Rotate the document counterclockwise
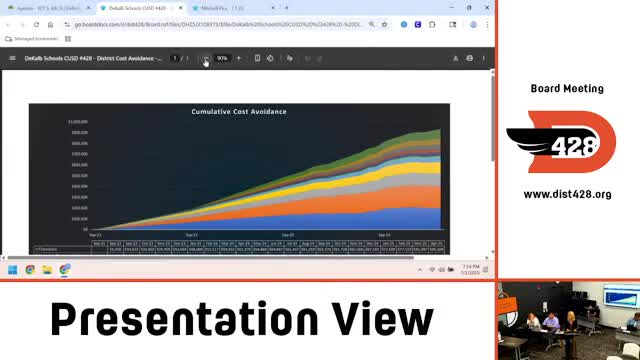Viewport: 640px width, 360px height. [x=270, y=58]
